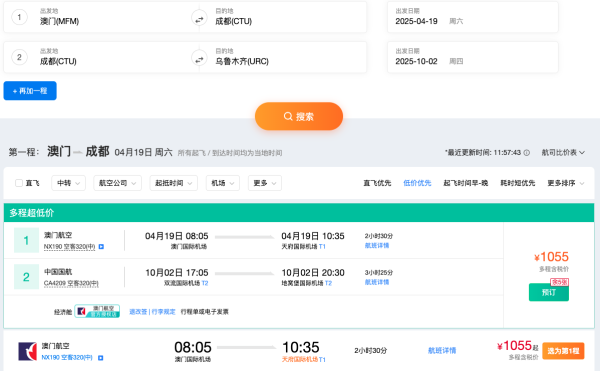The image size is (600, 371).
Task: Click 选为第1程 orange button
Action: point(563,351)
